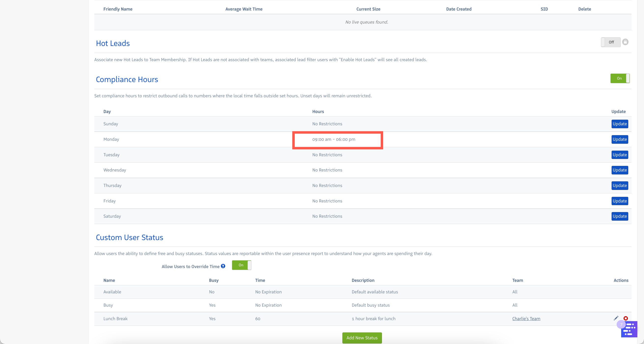Turn off the Compliance Hours toggle
The width and height of the screenshot is (644, 344).
point(620,78)
